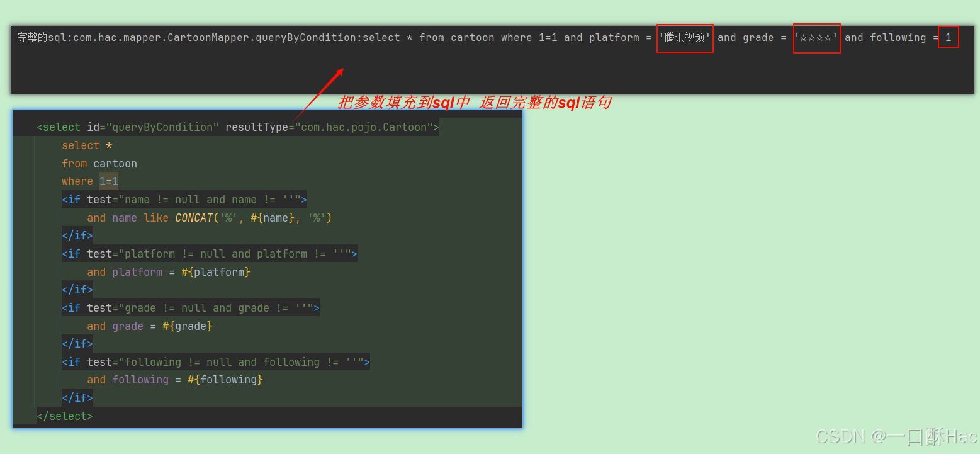The image size is (980, 454).
Task: Click the closing </select> tag
Action: coord(65,416)
